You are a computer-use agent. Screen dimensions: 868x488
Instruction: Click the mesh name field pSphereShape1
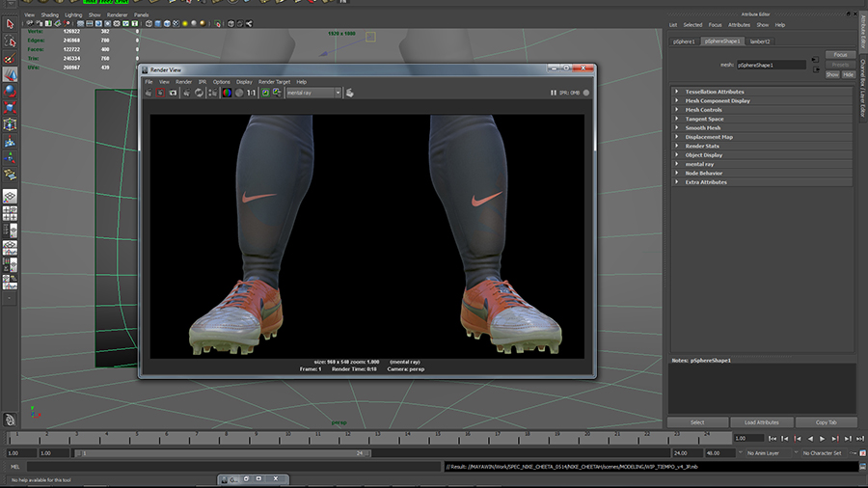click(771, 65)
